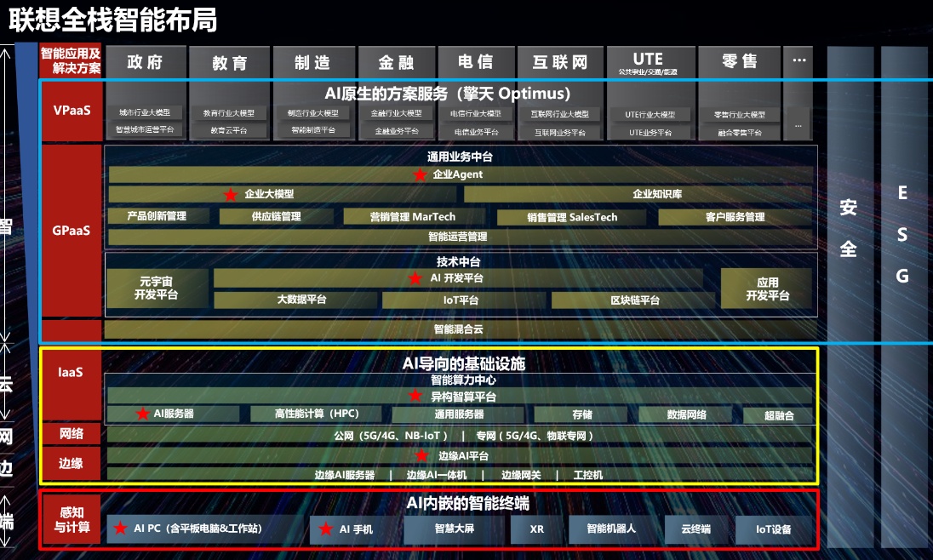This screenshot has height=560, width=933.
Task: Click the 云终端 box
Action: click(x=696, y=529)
